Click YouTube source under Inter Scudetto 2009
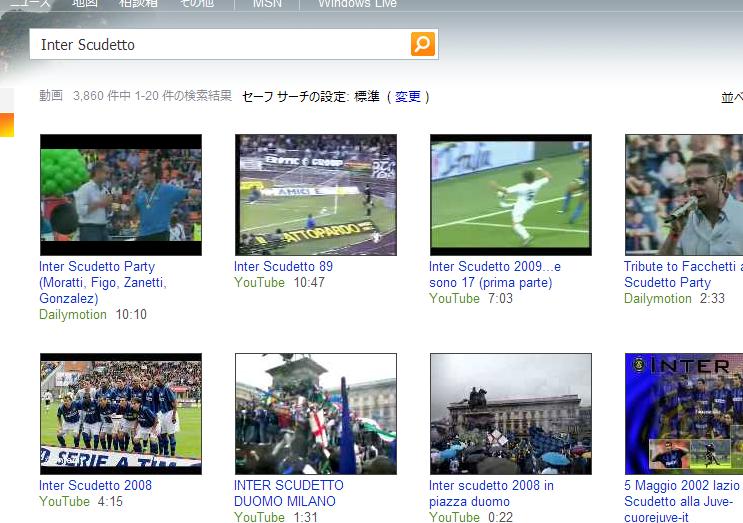 click(454, 298)
